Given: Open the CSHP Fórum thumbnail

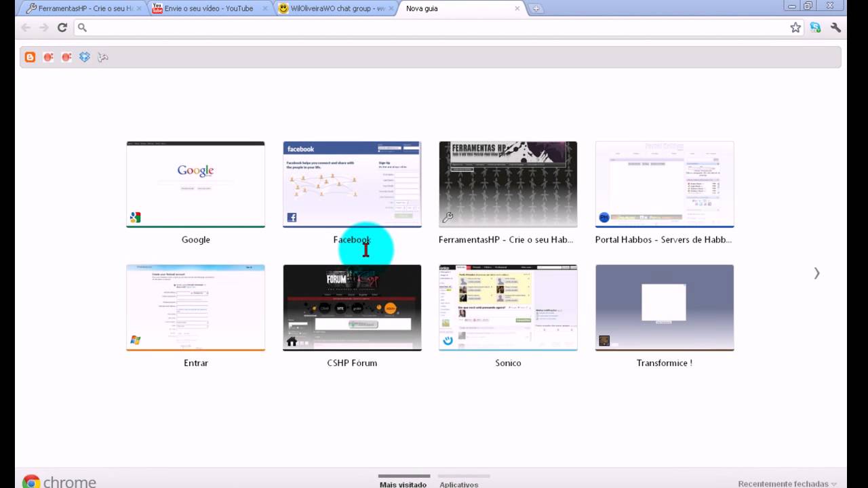Looking at the screenshot, I should [x=352, y=308].
